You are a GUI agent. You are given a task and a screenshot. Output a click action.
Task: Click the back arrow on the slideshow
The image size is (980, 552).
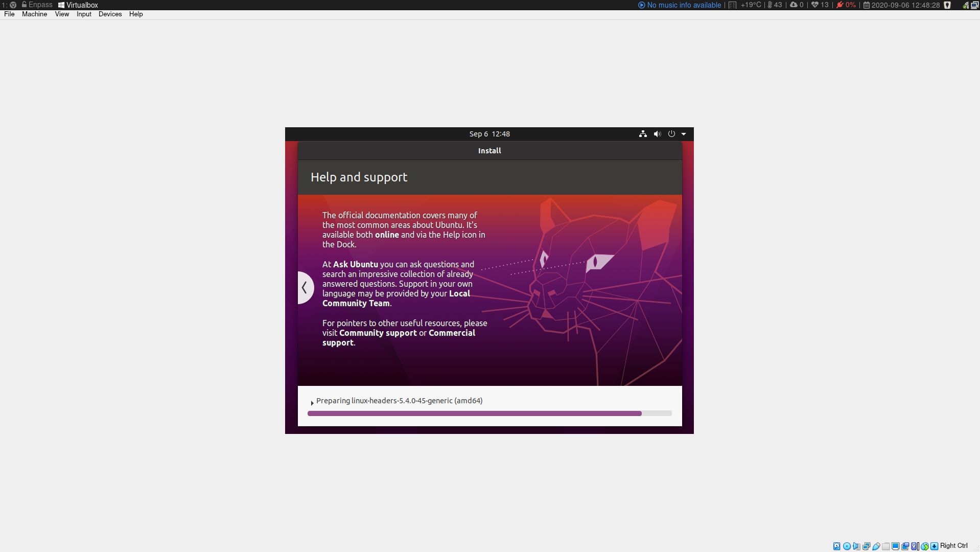(x=305, y=287)
